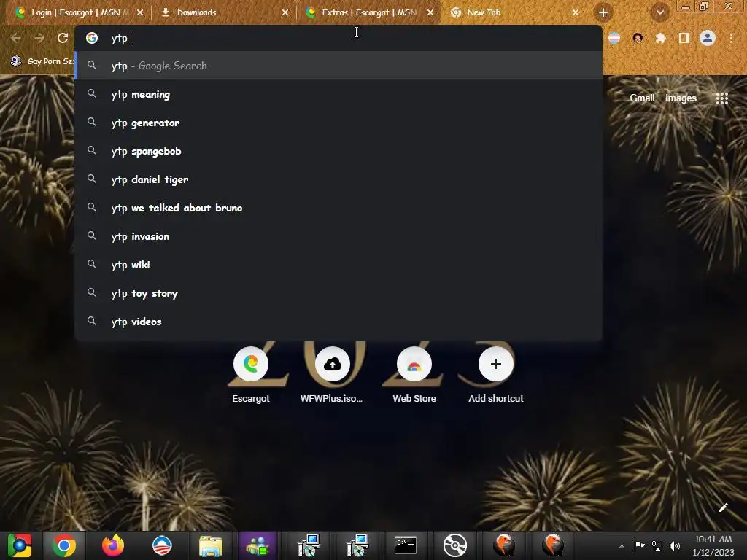This screenshot has width=747, height=560.
Task: Select the ytp - Google Search suggestion
Action: (338, 65)
